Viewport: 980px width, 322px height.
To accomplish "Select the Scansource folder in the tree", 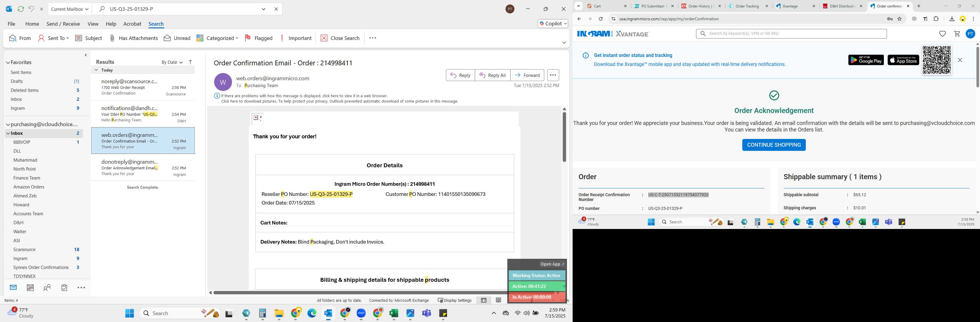I will tap(24, 249).
